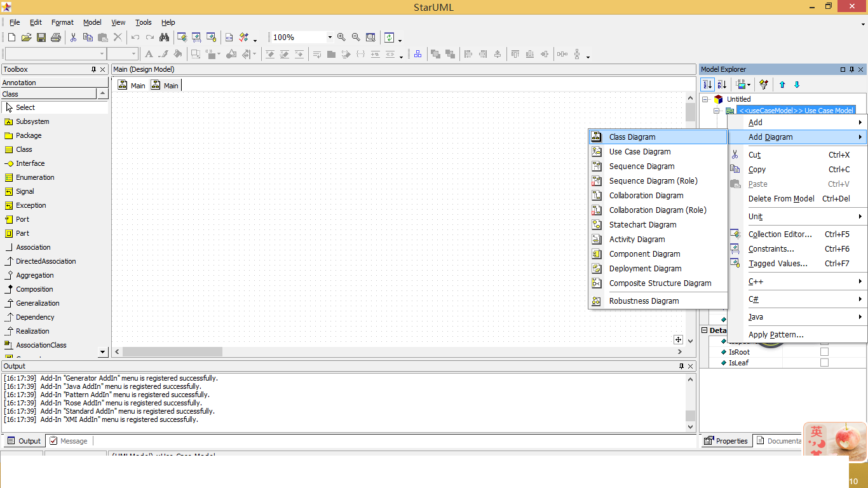Toggle the IsLeaf checkbox
Viewport: 868px width, 488px height.
(x=824, y=363)
